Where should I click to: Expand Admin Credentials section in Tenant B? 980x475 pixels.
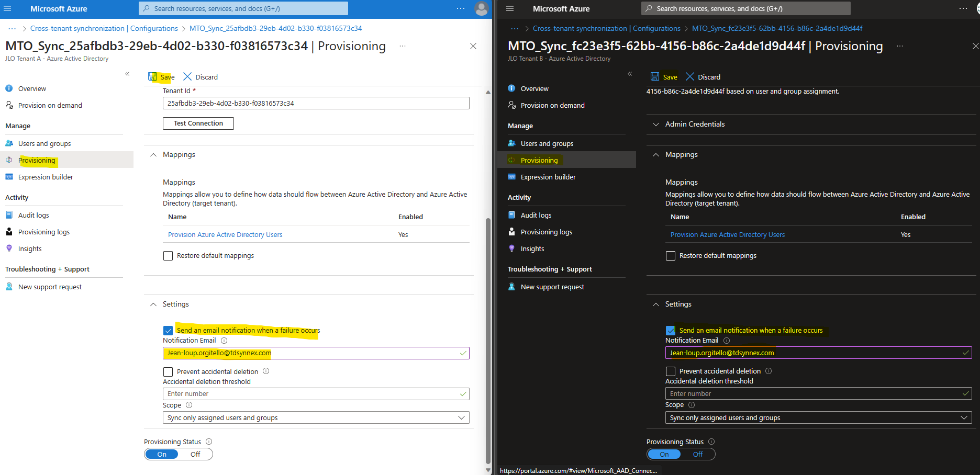pyautogui.click(x=656, y=125)
